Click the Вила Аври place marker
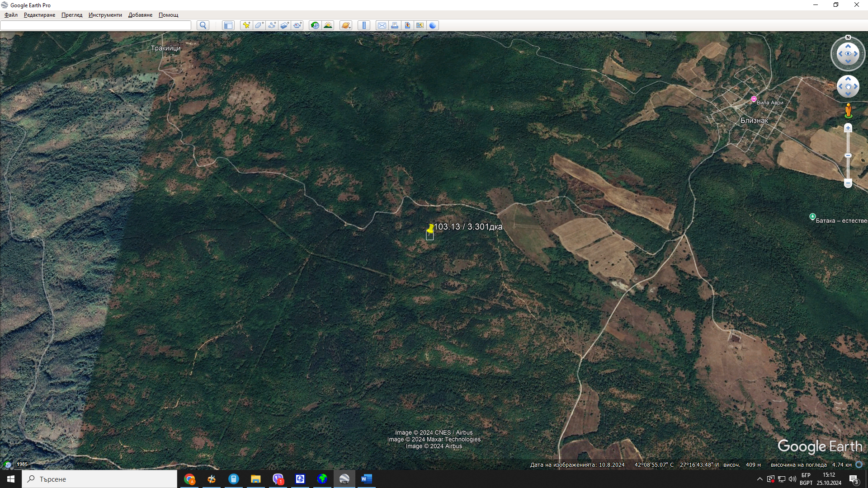Viewport: 868px width, 488px height. (754, 99)
